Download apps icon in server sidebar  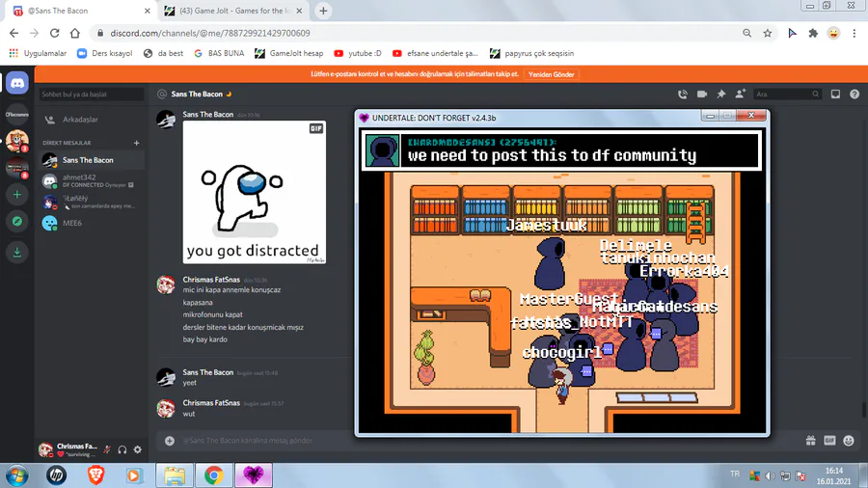(17, 253)
